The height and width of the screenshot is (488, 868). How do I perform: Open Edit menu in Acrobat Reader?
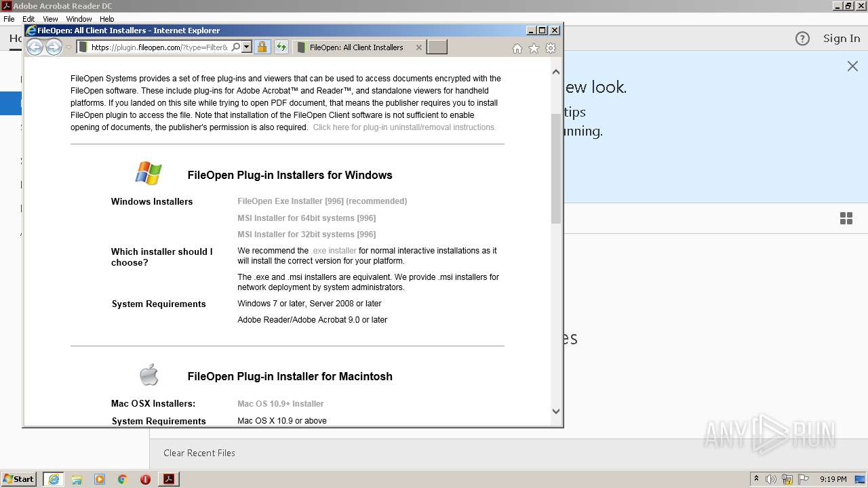pyautogui.click(x=28, y=19)
